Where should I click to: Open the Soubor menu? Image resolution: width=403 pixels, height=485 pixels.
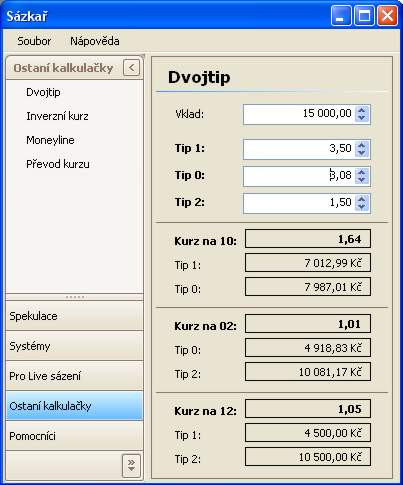(x=34, y=41)
